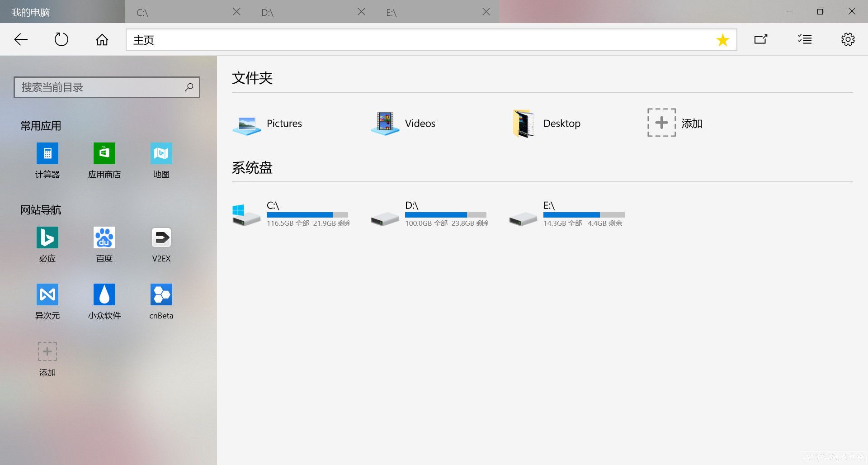Toggle the yellow favorite star in address bar
Image resolution: width=868 pixels, height=465 pixels.
[722, 40]
